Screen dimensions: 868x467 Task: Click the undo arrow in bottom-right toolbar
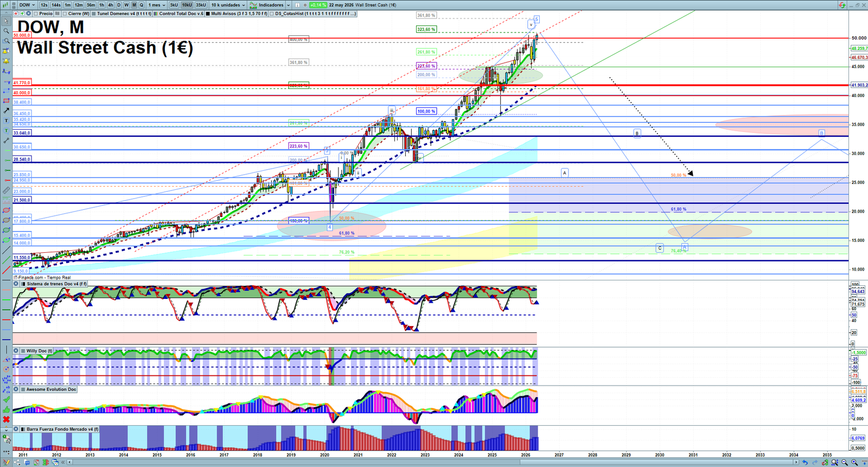(x=805, y=462)
